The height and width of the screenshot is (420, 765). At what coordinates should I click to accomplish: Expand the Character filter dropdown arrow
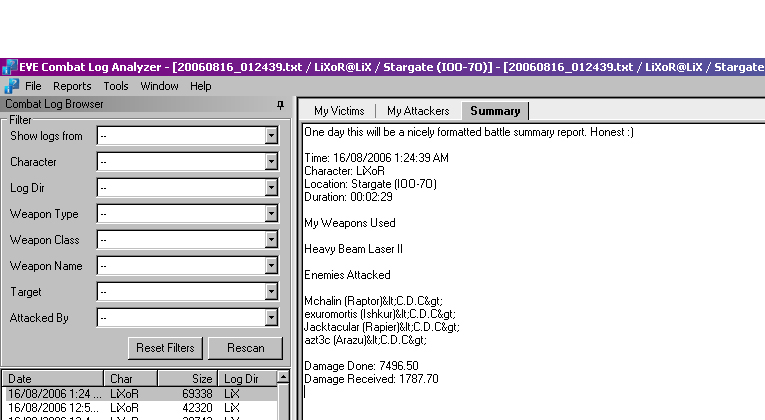tap(271, 161)
